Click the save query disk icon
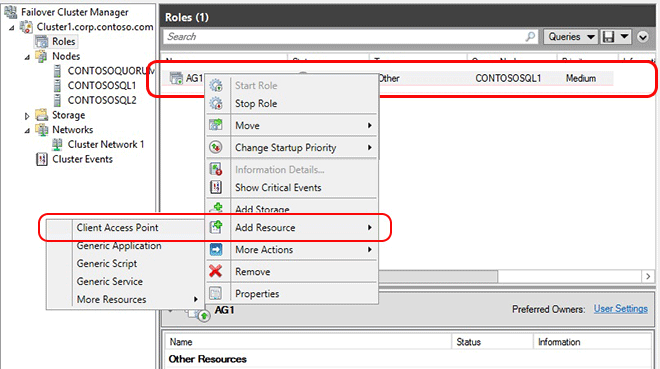This screenshot has width=660, height=369. pyautogui.click(x=609, y=37)
